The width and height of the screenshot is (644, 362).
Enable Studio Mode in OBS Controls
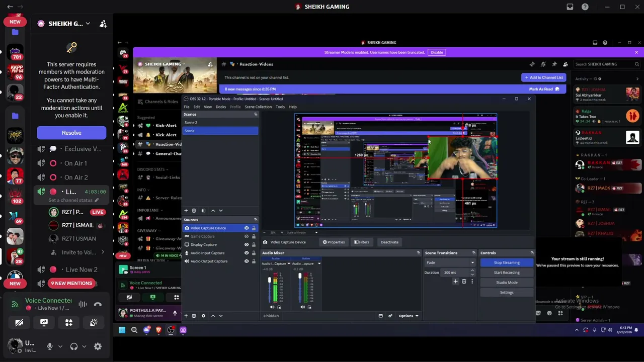pyautogui.click(x=507, y=283)
